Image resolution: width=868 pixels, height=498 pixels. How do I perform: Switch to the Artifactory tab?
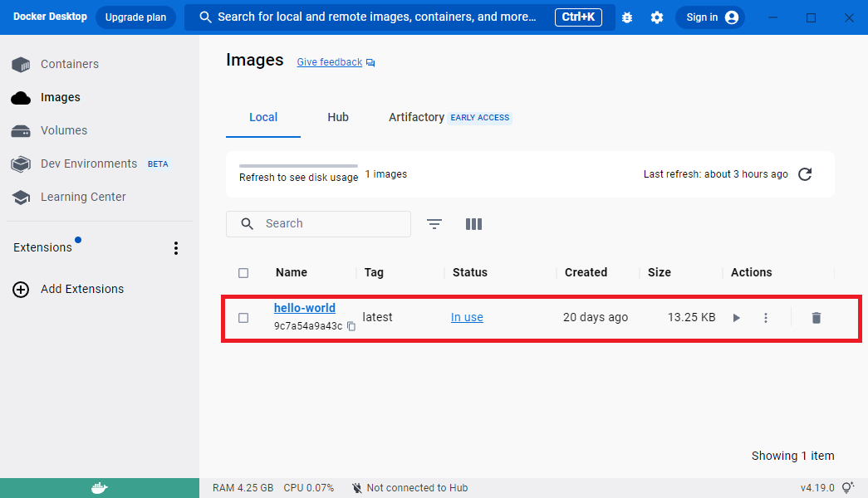click(416, 117)
